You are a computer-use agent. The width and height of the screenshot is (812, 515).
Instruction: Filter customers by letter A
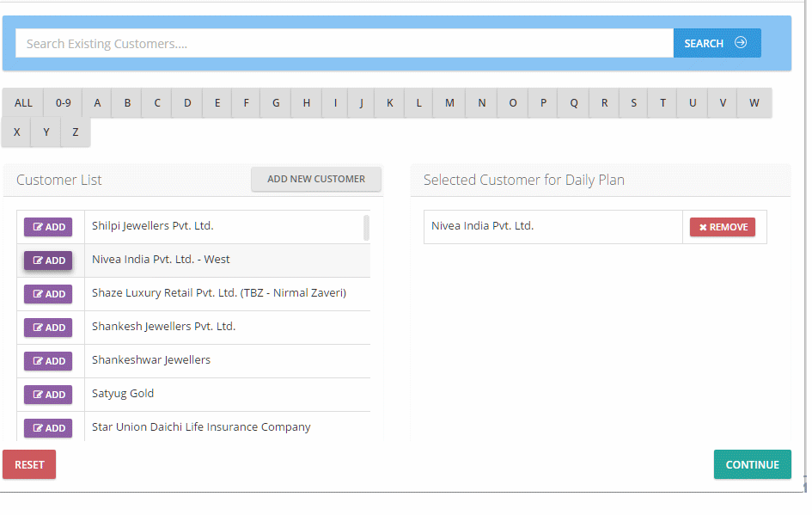tap(97, 102)
